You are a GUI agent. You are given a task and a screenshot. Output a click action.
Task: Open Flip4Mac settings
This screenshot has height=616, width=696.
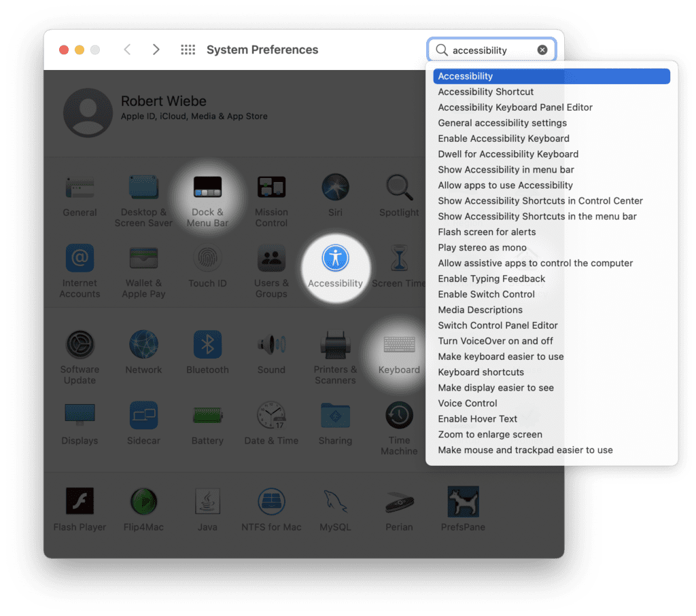click(x=143, y=501)
